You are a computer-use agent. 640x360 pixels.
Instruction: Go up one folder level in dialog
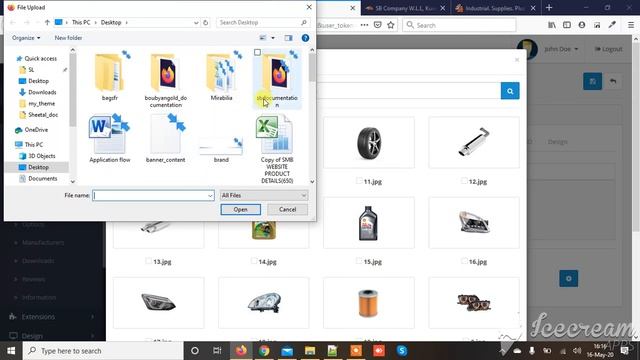coord(47,22)
